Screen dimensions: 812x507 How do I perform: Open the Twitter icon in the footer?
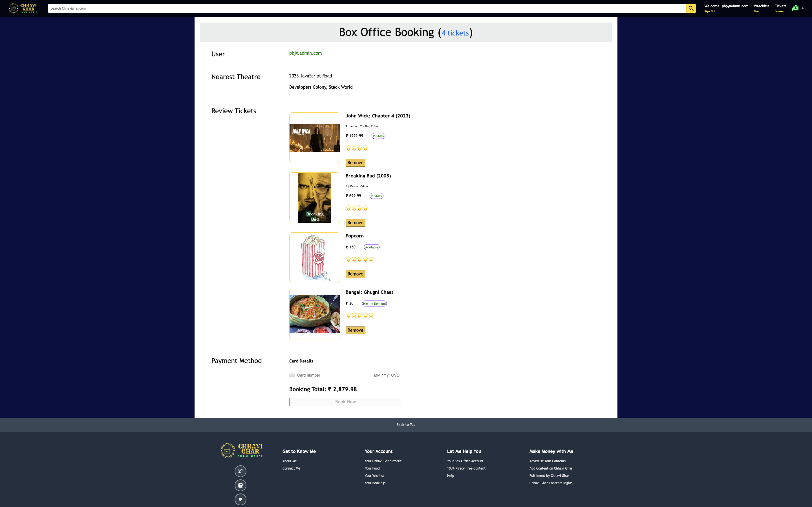(x=240, y=471)
